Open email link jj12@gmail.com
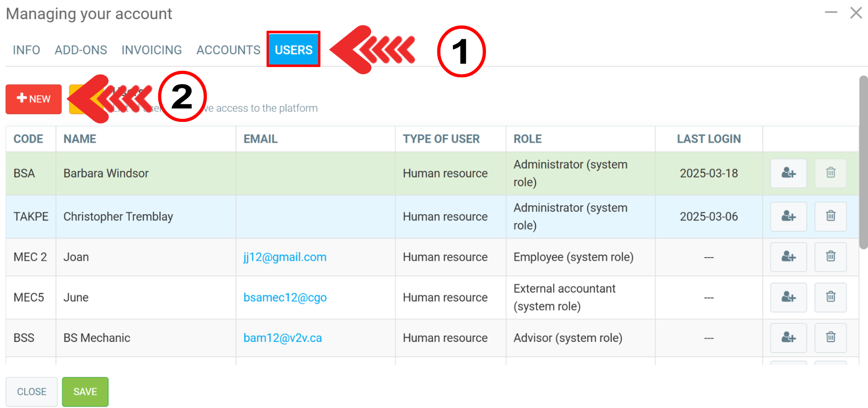Image resolution: width=868 pixels, height=408 pixels. (x=285, y=257)
